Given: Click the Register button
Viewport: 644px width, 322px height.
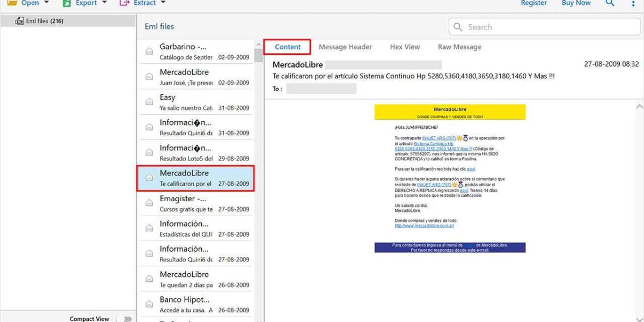Looking at the screenshot, I should (x=534, y=3).
